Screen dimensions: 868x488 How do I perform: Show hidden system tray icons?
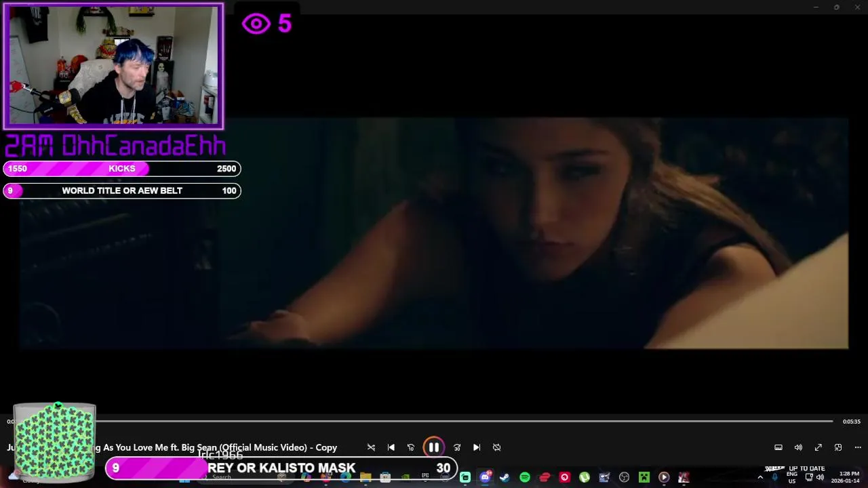(x=760, y=477)
